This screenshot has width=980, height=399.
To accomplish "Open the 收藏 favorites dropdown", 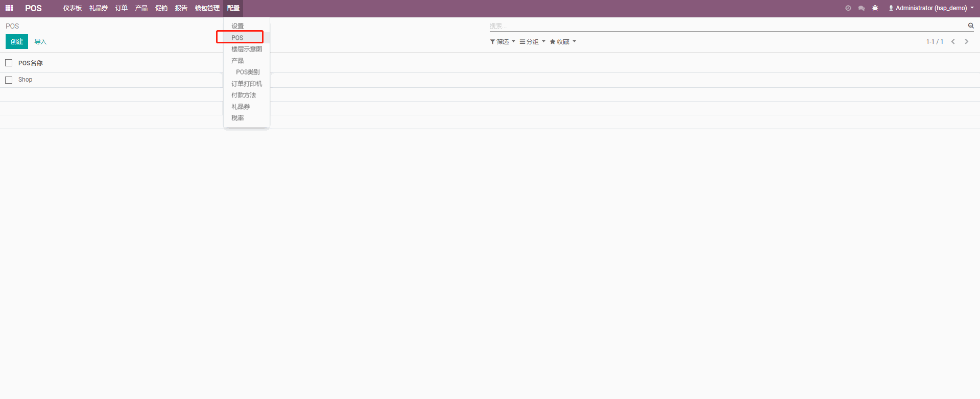I will pos(563,42).
